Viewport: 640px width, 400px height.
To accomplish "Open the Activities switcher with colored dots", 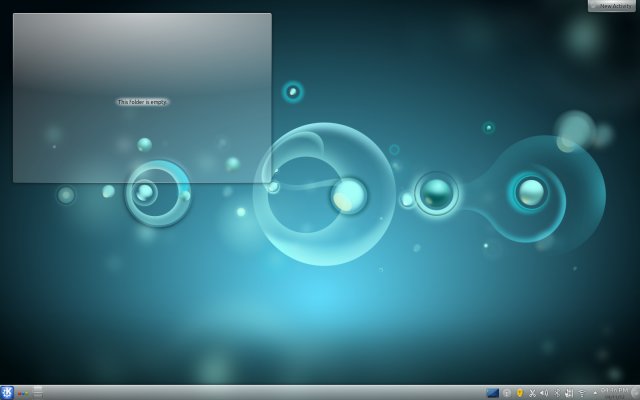I will pos(23,394).
